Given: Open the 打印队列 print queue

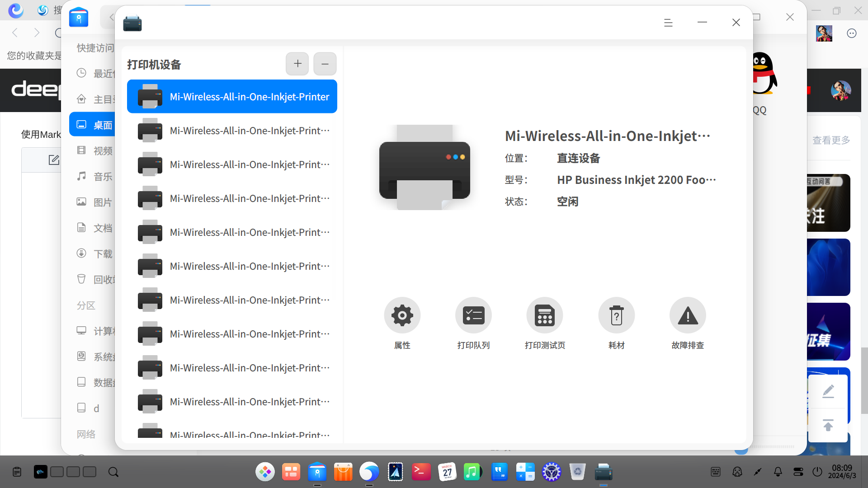Looking at the screenshot, I should pos(473,315).
